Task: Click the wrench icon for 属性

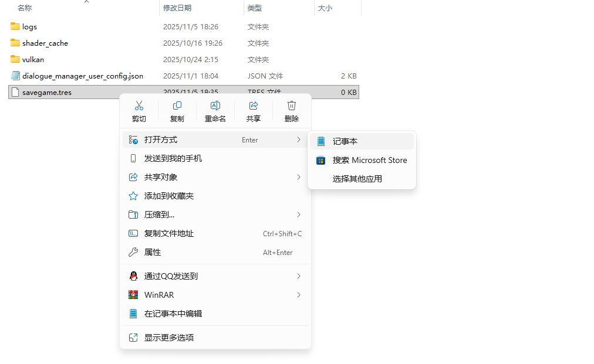Action: tap(133, 253)
